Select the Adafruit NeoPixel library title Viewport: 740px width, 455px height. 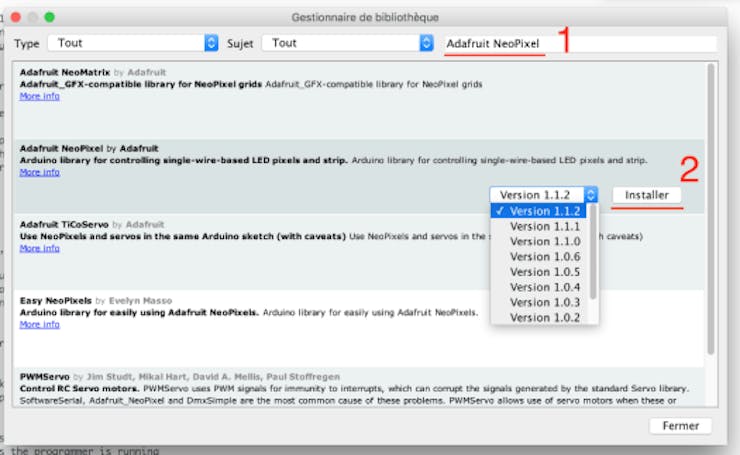[61, 148]
